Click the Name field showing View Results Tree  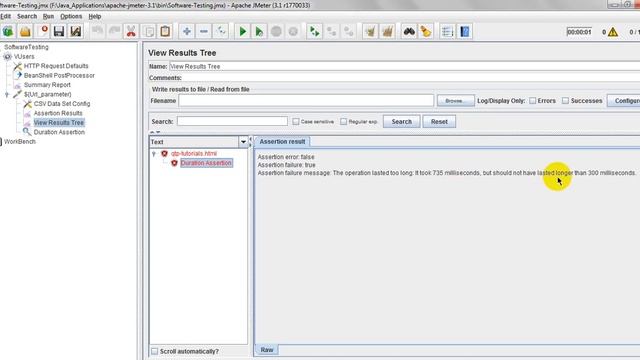click(x=404, y=66)
